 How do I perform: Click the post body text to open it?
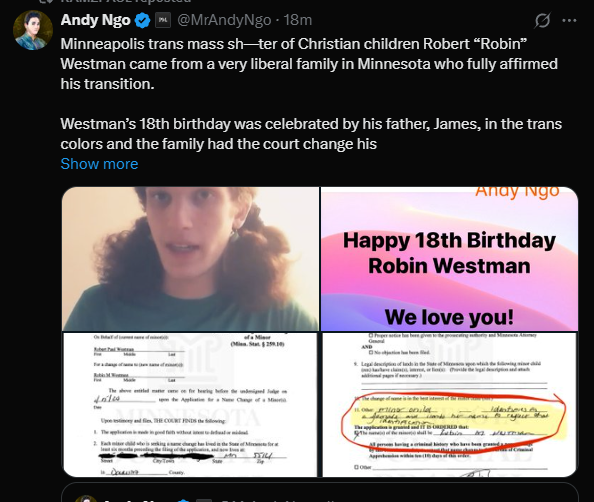click(x=311, y=94)
